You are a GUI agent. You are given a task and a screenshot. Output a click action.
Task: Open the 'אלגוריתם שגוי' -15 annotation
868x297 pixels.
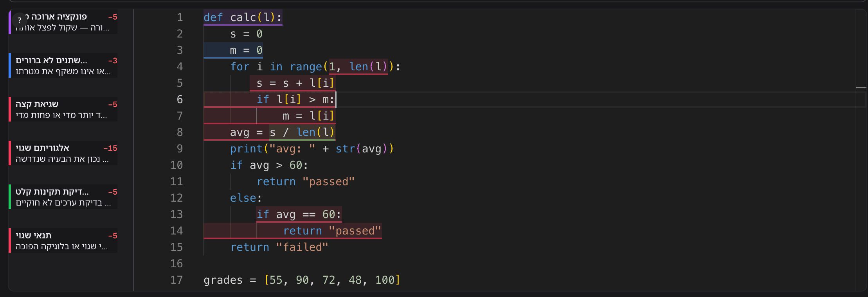(x=63, y=153)
